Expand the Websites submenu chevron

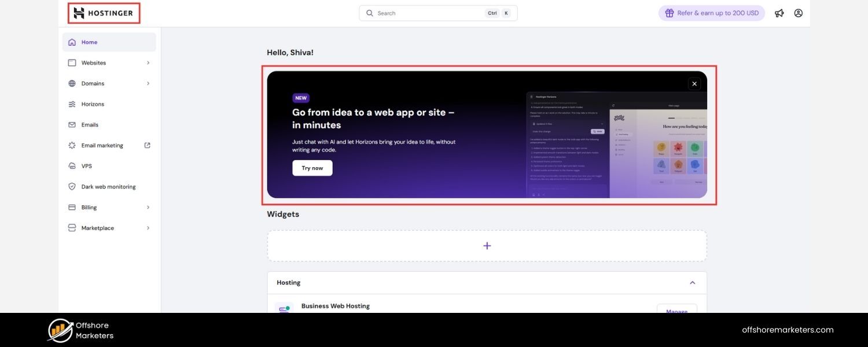(148, 63)
